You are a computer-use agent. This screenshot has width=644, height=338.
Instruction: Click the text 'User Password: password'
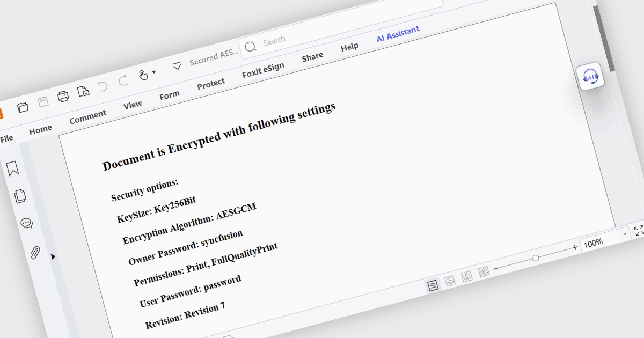[x=190, y=291]
